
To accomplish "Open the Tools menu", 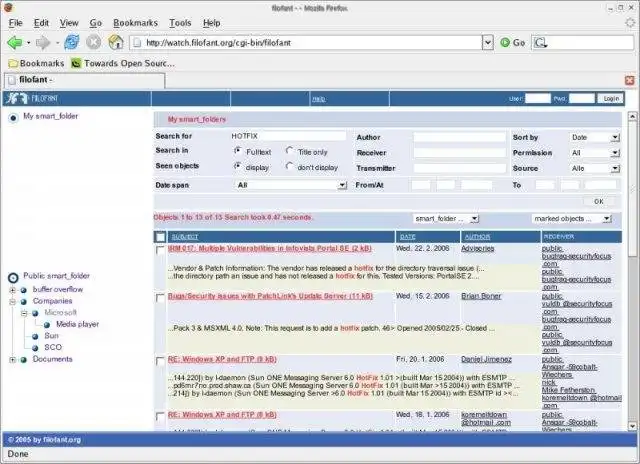I will (x=180, y=23).
